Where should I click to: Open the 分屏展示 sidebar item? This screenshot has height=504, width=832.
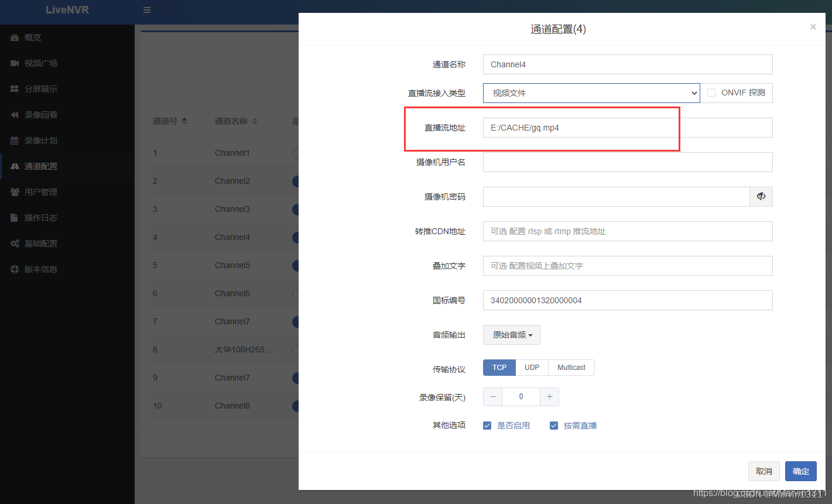67,89
